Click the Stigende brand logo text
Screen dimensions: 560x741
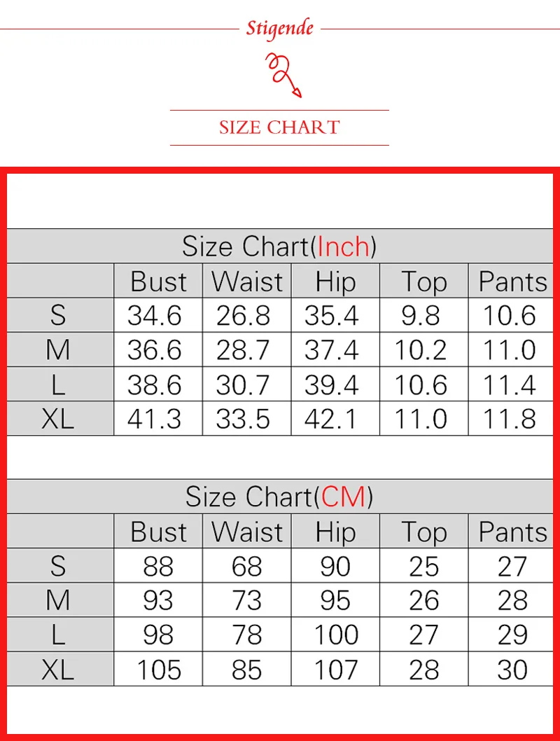[x=279, y=28]
